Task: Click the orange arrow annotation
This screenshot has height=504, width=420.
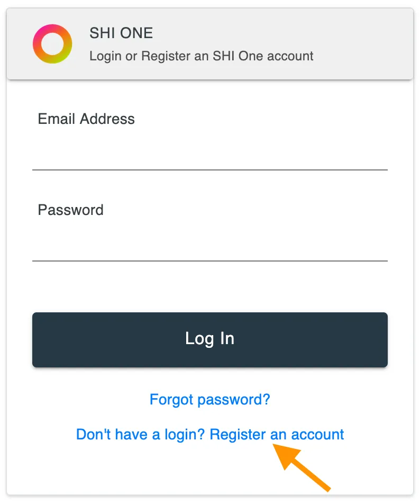Action: [x=302, y=467]
